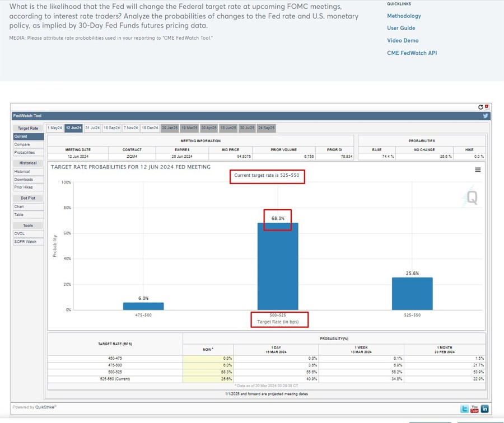
Task: Click the 21.7% one-month probability cell
Action: pyautogui.click(x=445, y=365)
